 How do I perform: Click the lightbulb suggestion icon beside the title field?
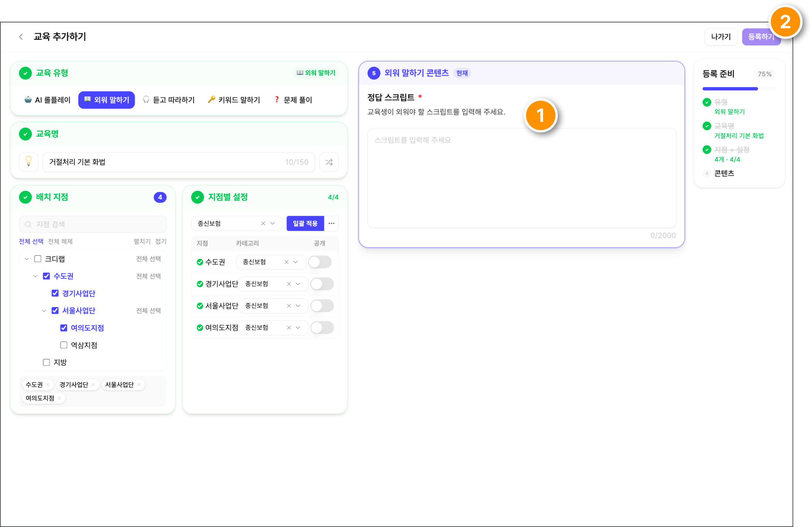click(29, 162)
